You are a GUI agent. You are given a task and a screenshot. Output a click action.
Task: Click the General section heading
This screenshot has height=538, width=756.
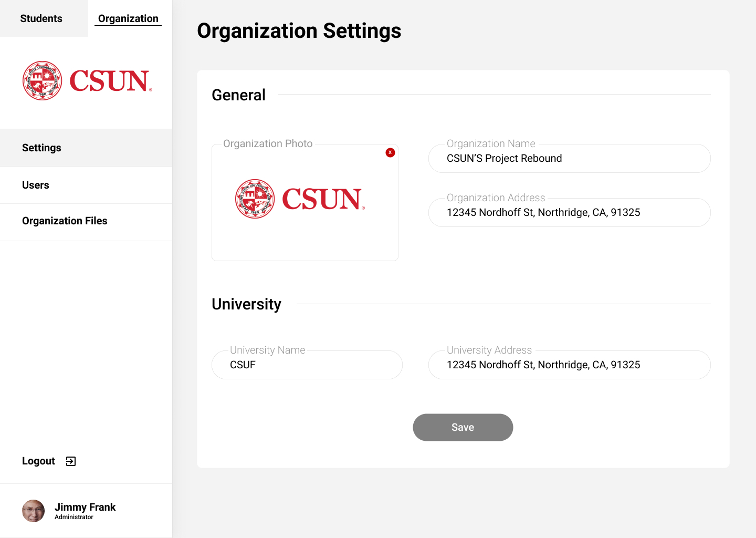click(239, 95)
